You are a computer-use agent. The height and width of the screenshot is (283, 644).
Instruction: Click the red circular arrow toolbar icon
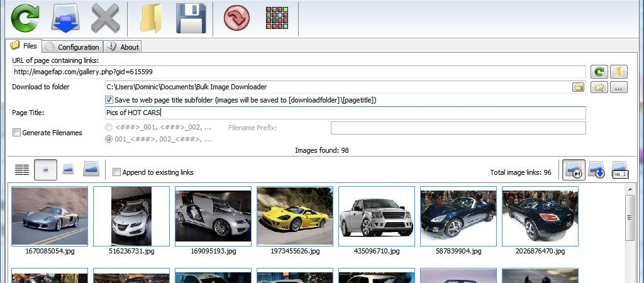pyautogui.click(x=236, y=18)
